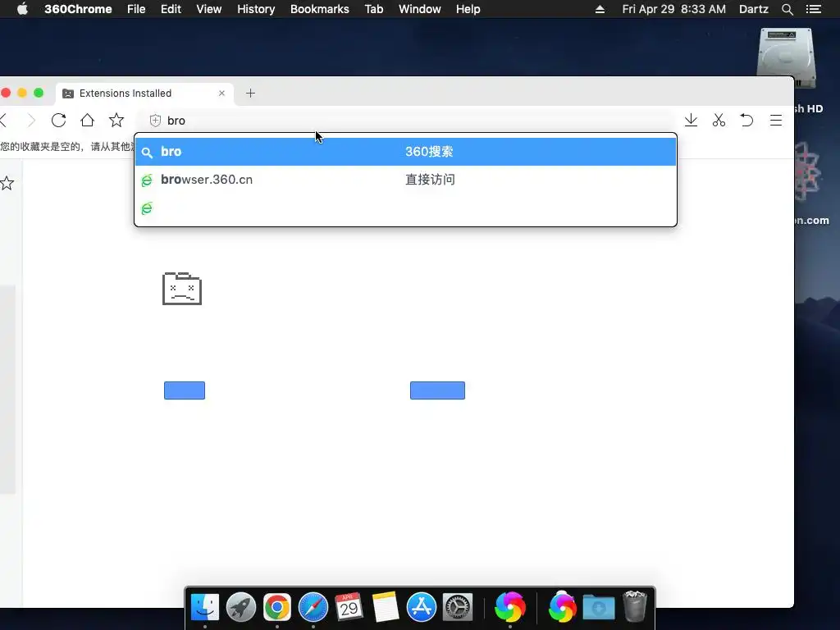Click the forward navigation arrow

coord(31,121)
